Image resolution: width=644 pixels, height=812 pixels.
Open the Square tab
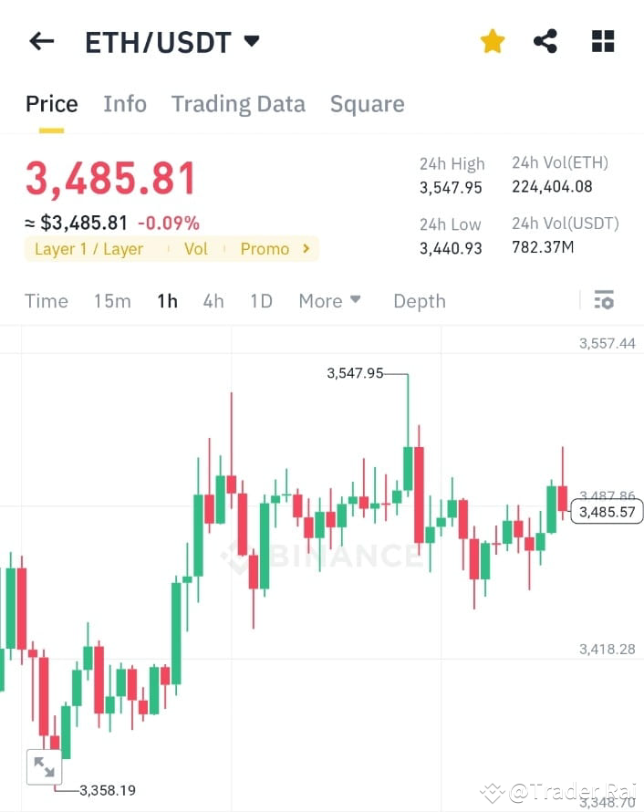(x=367, y=103)
